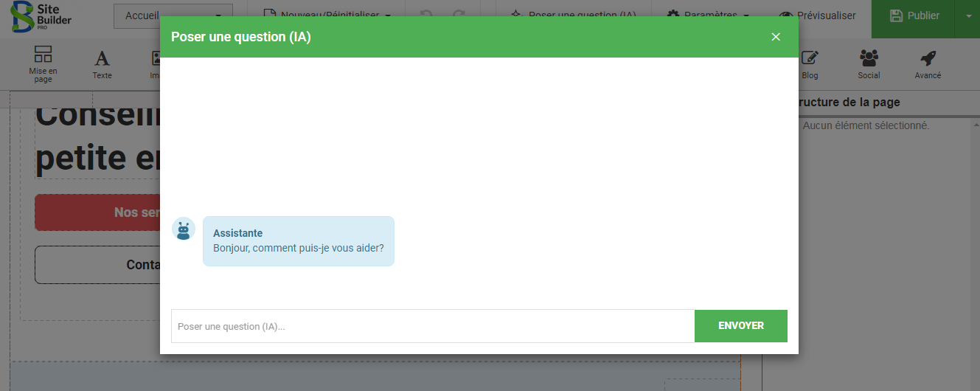
Task: Select the Texte tool icon
Action: point(102,63)
